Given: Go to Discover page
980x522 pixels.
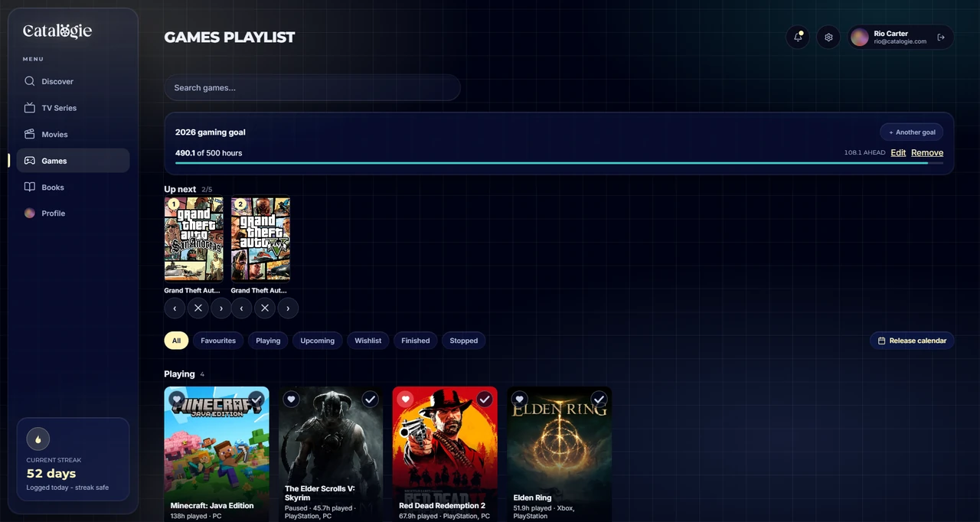Looking at the screenshot, I should point(73,81).
